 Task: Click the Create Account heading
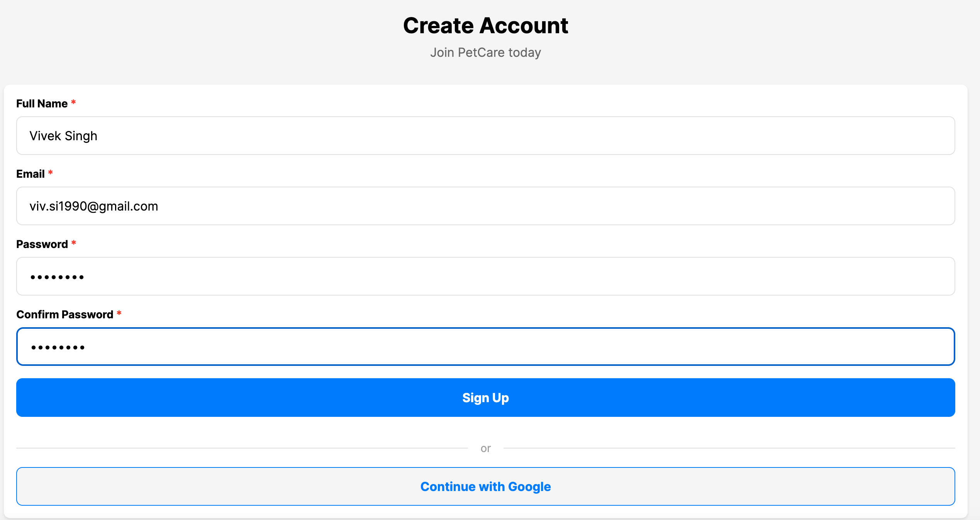pos(485,25)
